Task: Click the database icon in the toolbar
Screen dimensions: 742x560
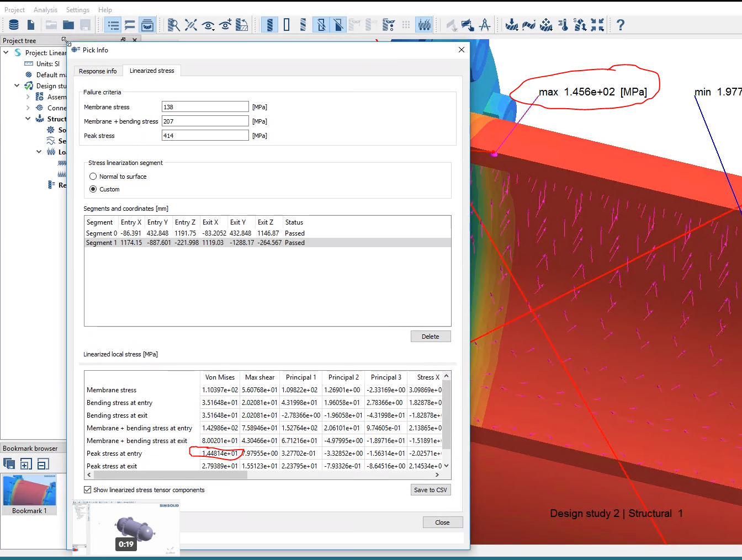Action: click(x=14, y=25)
